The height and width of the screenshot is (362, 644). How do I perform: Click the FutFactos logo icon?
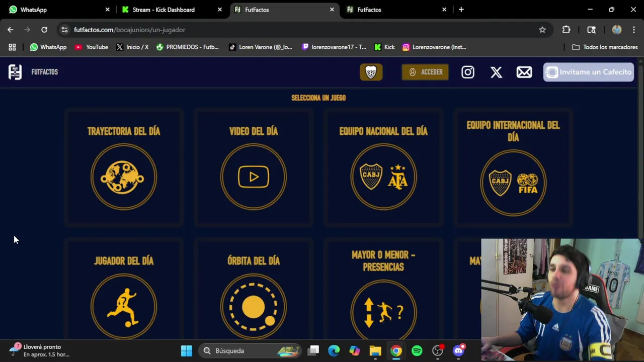pyautogui.click(x=15, y=72)
